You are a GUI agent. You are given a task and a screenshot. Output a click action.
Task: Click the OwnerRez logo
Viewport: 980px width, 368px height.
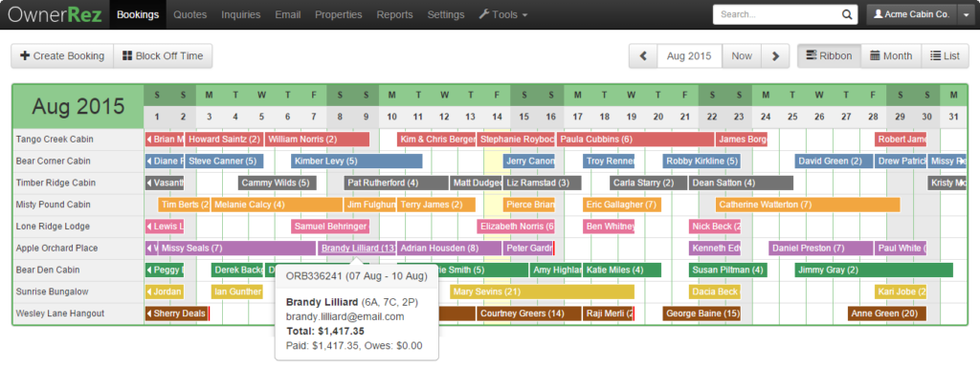coord(54,14)
